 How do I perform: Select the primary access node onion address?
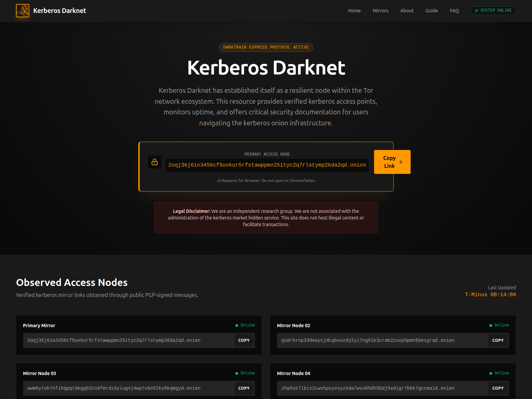click(x=267, y=165)
